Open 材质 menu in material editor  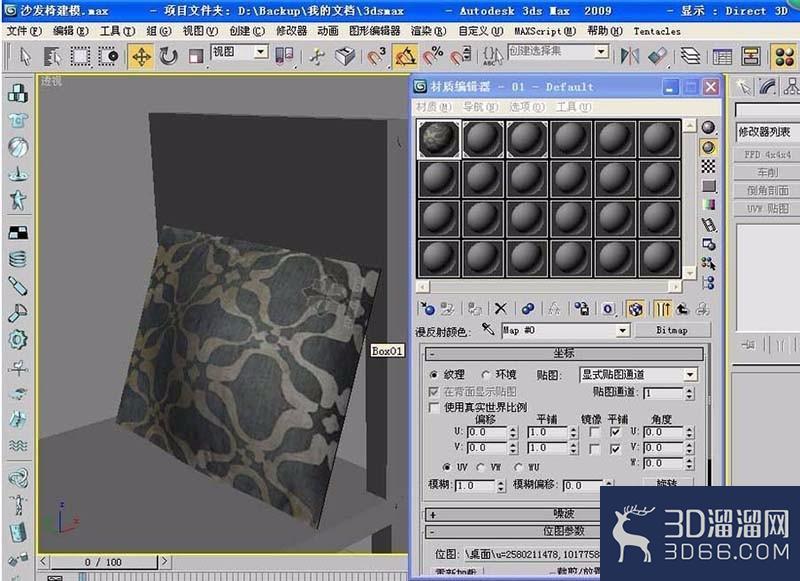click(434, 107)
